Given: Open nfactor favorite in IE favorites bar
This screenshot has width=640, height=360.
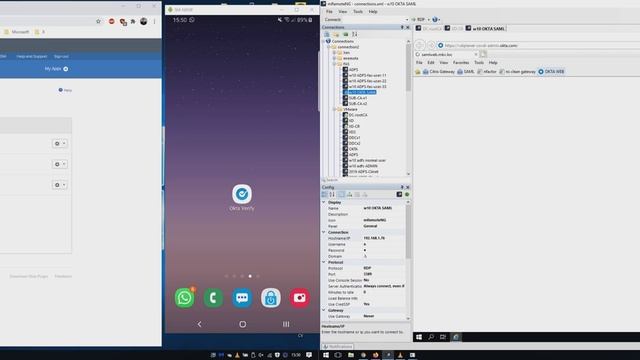Looking at the screenshot, I should (x=487, y=72).
